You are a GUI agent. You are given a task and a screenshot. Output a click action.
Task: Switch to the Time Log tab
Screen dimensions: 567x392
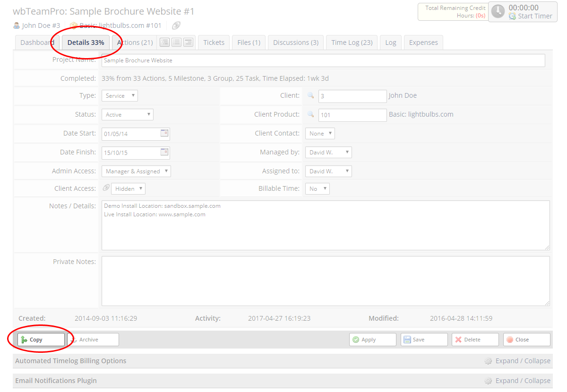click(352, 42)
